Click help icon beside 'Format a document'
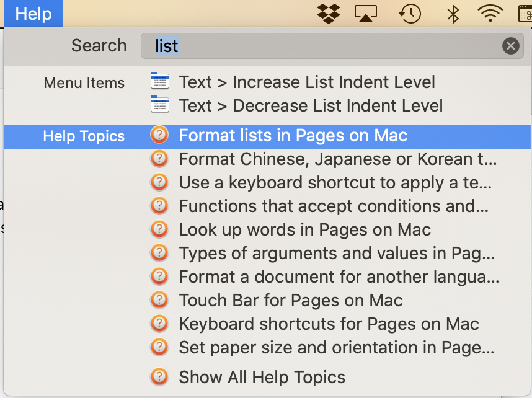 coord(159,276)
